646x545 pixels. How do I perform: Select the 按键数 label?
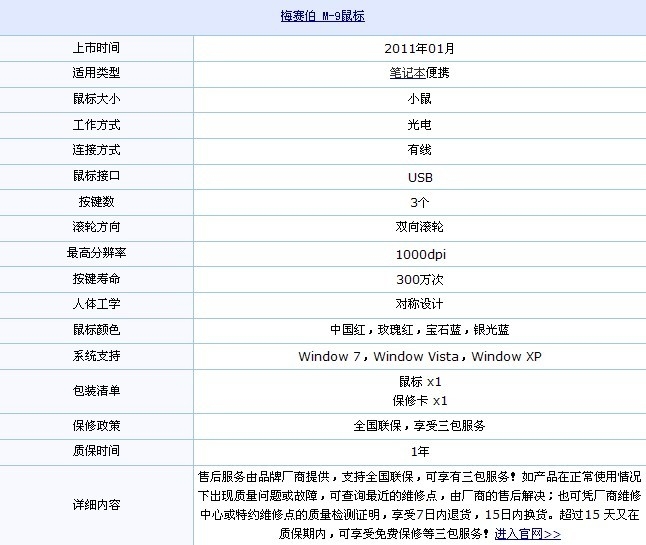tap(96, 202)
